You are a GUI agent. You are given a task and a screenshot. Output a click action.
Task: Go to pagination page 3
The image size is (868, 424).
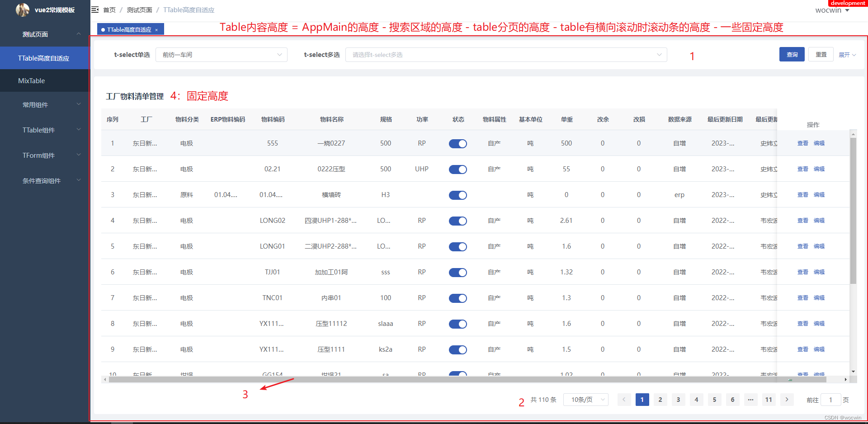(678, 400)
